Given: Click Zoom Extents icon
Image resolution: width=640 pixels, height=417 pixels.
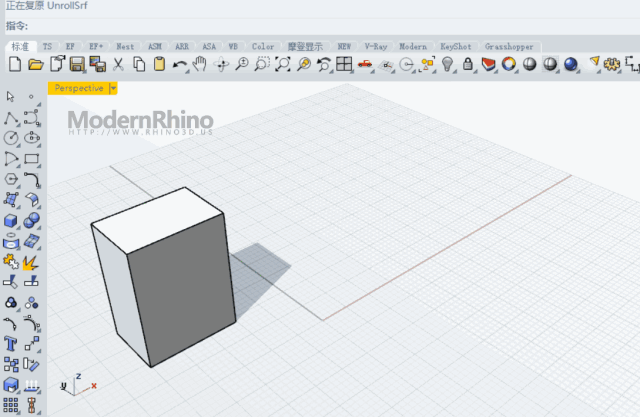Looking at the screenshot, I should [x=282, y=64].
